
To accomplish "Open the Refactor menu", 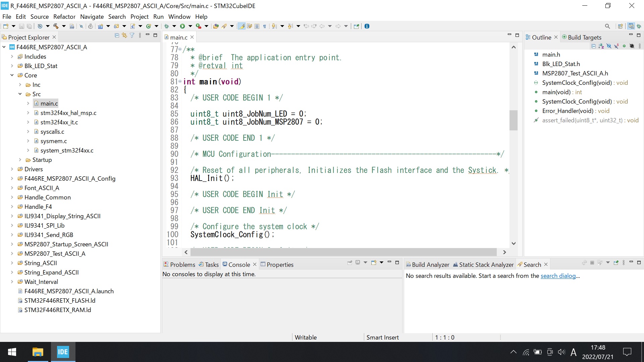I will pos(64,16).
